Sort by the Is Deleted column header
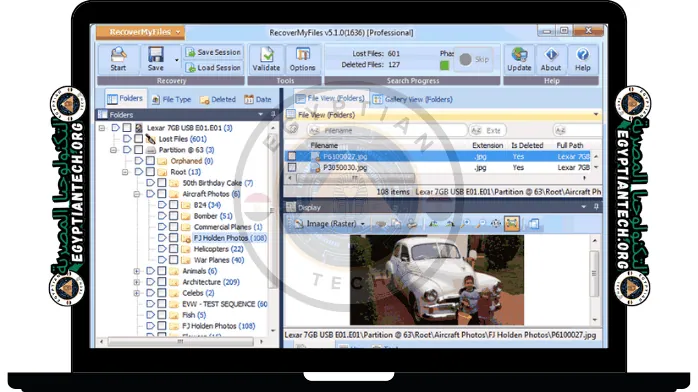Screen dimensions: 698x392 click(x=527, y=145)
